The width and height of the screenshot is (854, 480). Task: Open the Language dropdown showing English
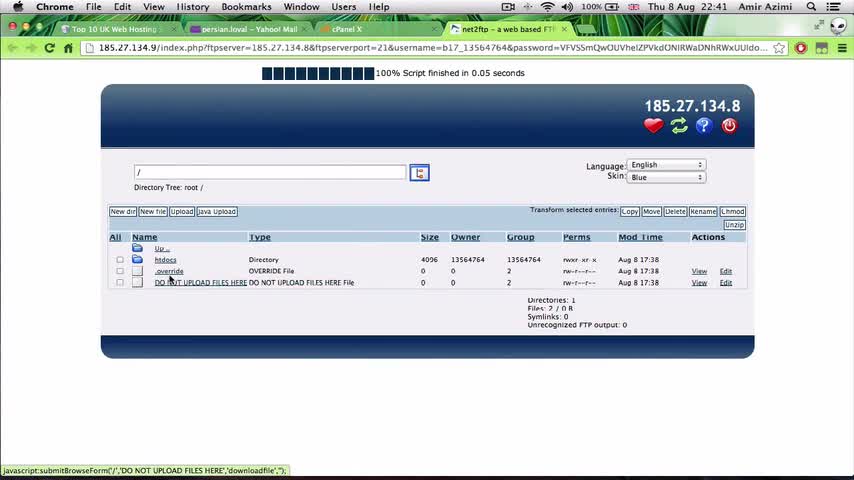666,165
